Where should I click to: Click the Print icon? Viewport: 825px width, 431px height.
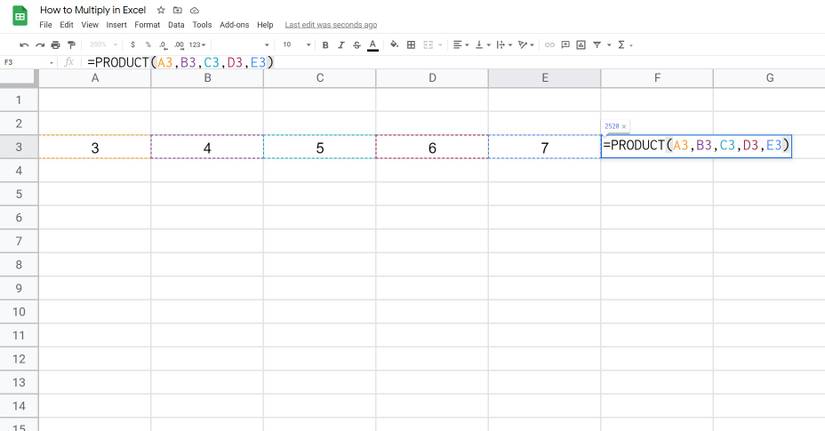pyautogui.click(x=55, y=45)
